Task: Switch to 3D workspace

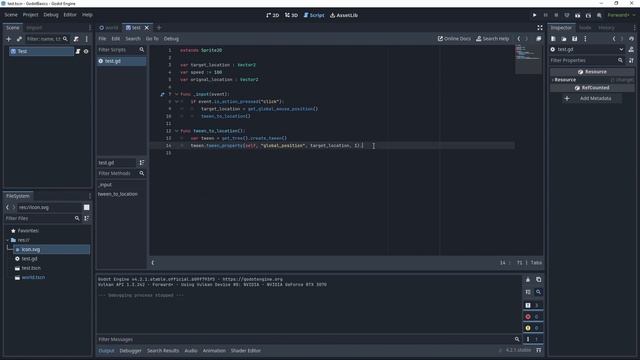Action: click(x=291, y=15)
